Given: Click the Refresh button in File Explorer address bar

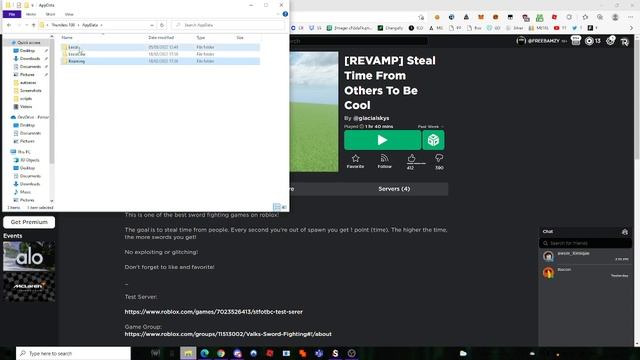Looking at the screenshot, I should pos(162,25).
